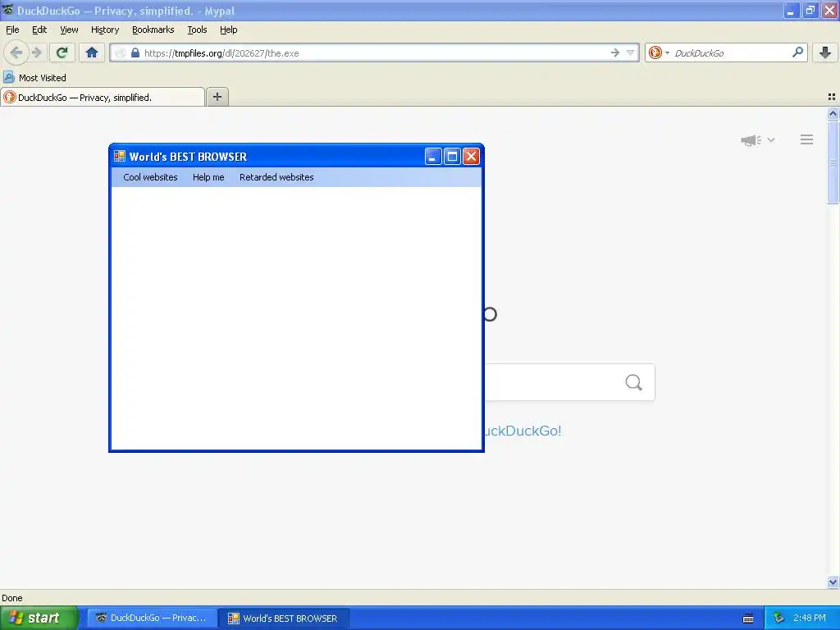Open the DuckDuckGo hamburger menu
Screen dimensions: 840x630
coord(807,139)
